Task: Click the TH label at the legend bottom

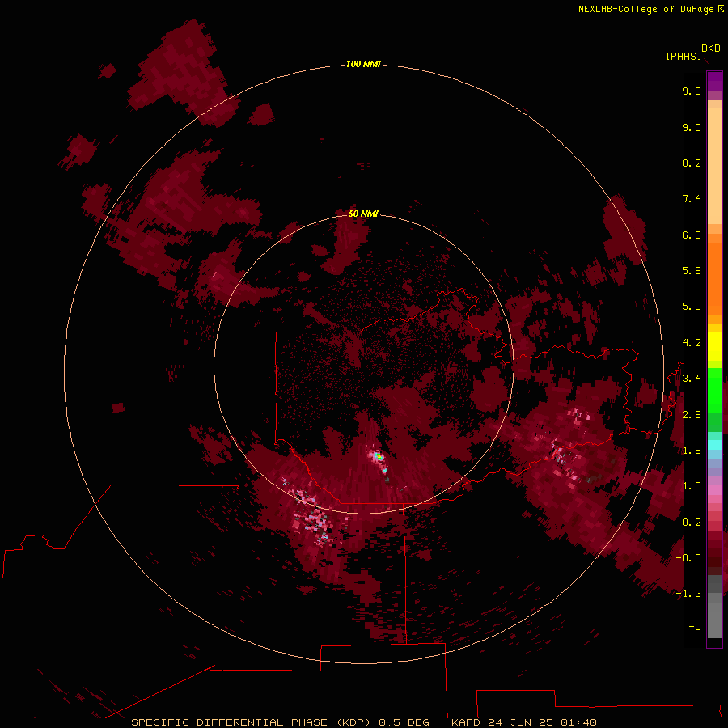Action: (x=695, y=629)
